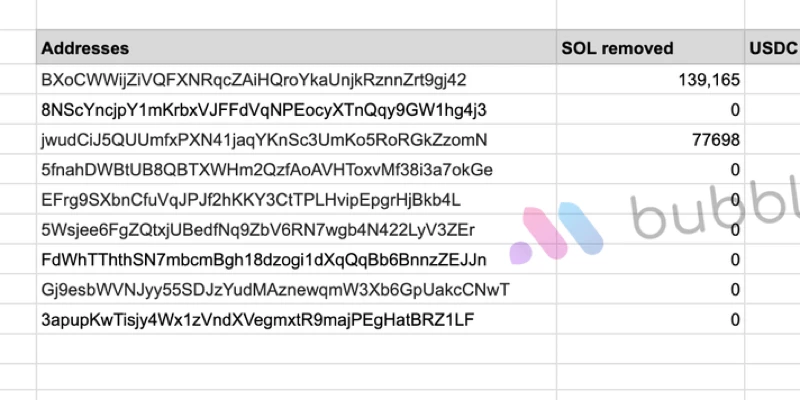Click the USDC column header cell

coord(772,47)
